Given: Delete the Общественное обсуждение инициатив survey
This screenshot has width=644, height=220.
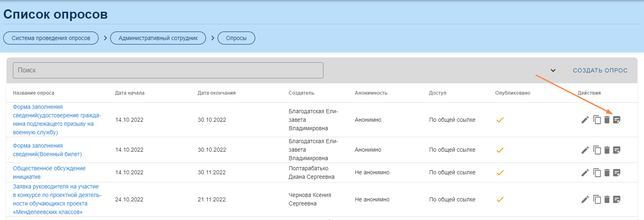Looking at the screenshot, I should coord(607,173).
